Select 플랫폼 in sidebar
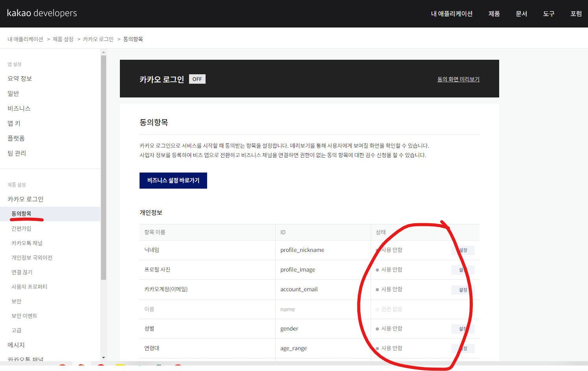Viewport: 588px width, 371px height. coord(16,138)
